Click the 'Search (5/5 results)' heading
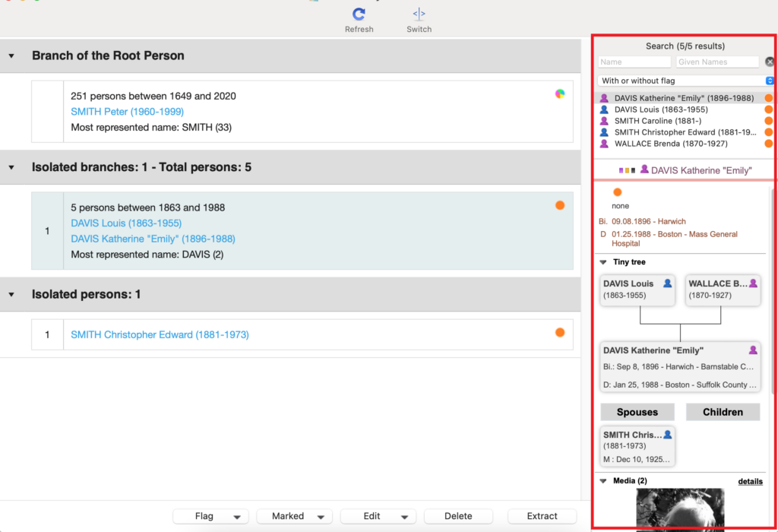Viewport: 778px width, 532px height. [685, 46]
